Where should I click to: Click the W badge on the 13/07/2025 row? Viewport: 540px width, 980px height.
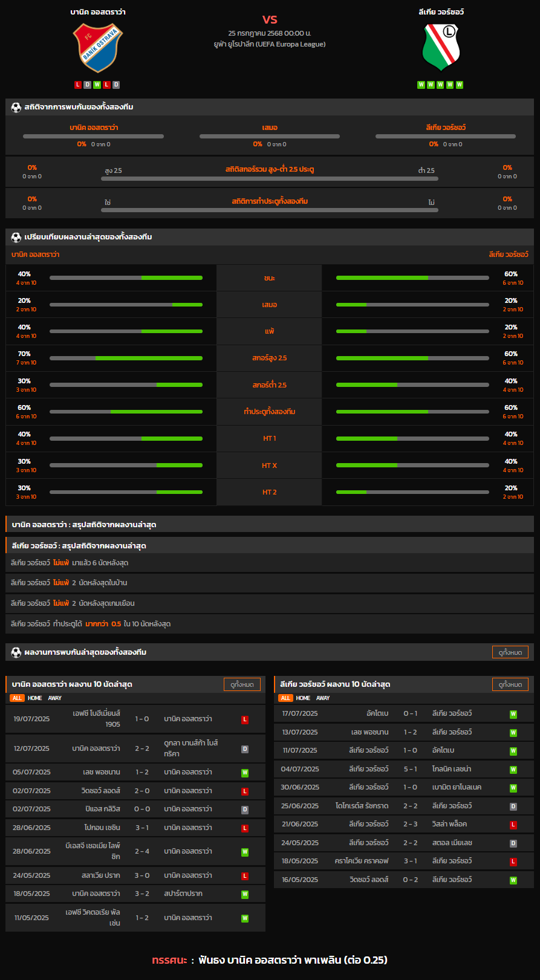(513, 733)
